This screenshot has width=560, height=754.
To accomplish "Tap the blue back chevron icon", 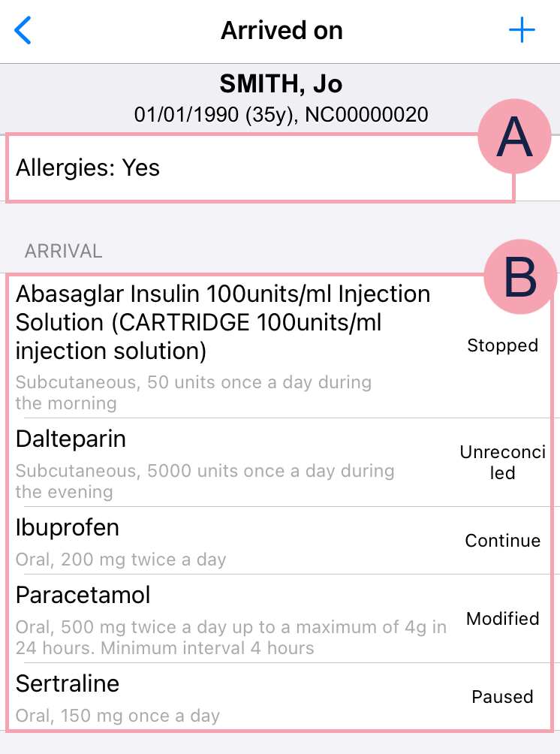I will [x=23, y=30].
